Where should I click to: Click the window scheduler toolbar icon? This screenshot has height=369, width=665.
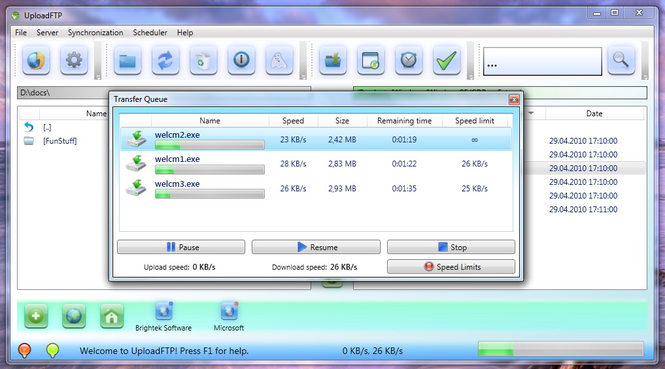[371, 61]
